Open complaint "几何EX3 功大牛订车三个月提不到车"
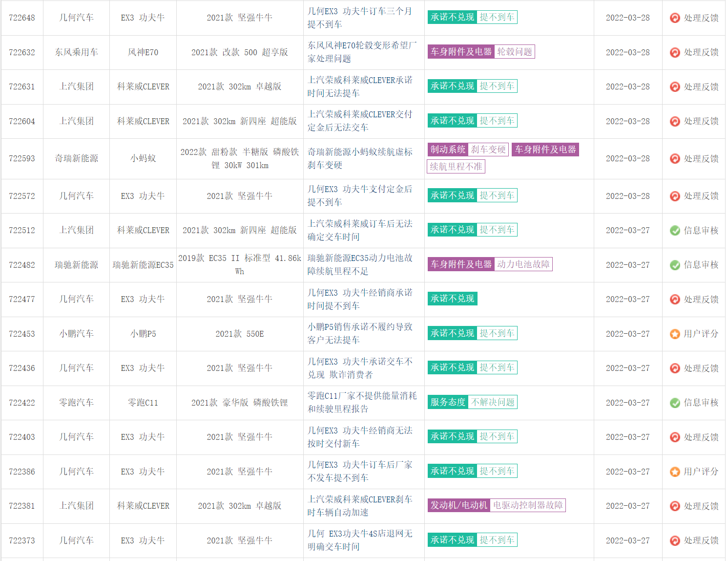Screen dimensions: 728x561 360,18
